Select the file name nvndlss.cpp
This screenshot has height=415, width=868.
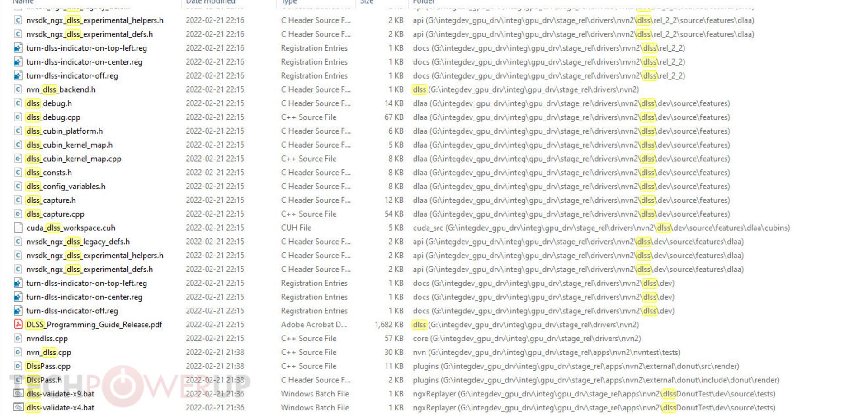coord(47,338)
